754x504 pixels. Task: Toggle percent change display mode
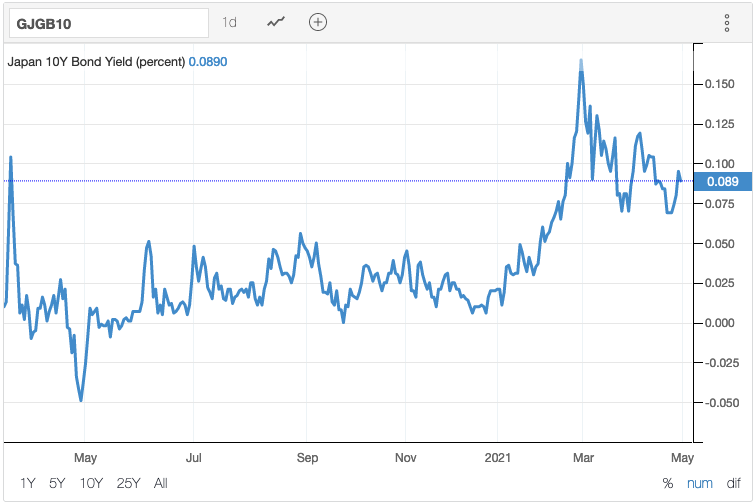coord(667,483)
